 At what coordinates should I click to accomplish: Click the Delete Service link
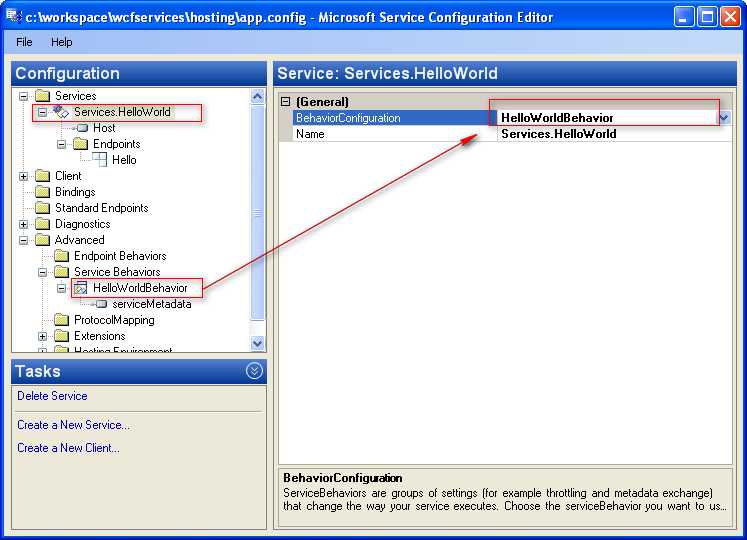click(52, 396)
